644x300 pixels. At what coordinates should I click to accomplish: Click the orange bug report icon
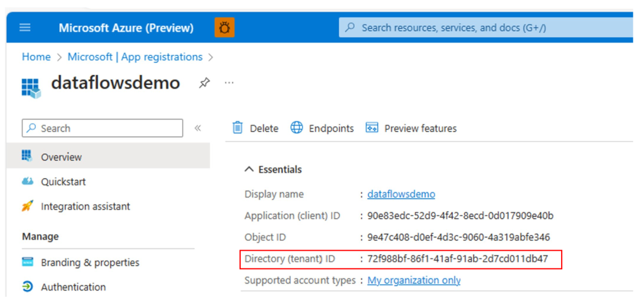225,28
